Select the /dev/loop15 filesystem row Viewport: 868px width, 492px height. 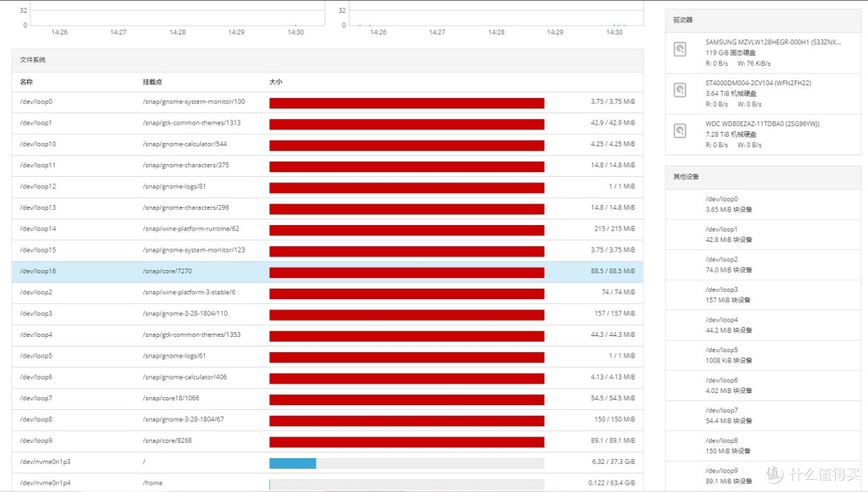click(327, 251)
